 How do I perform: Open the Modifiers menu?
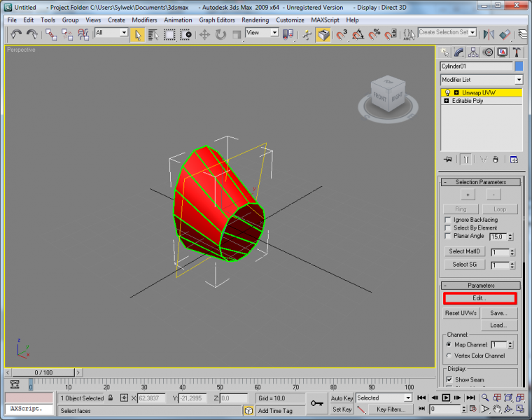[x=144, y=20]
